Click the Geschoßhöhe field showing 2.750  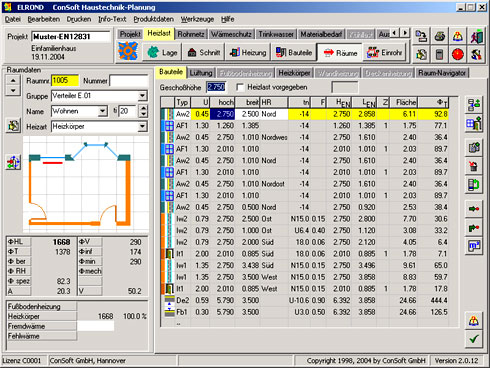click(216, 87)
